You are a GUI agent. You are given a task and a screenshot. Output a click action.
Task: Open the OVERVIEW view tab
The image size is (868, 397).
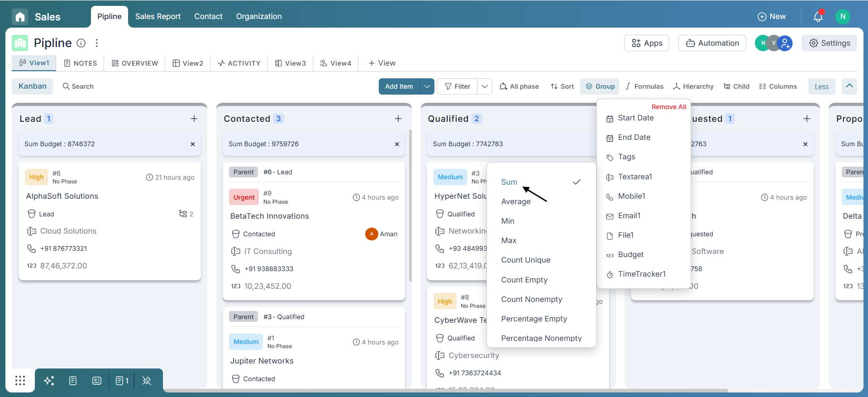(135, 63)
